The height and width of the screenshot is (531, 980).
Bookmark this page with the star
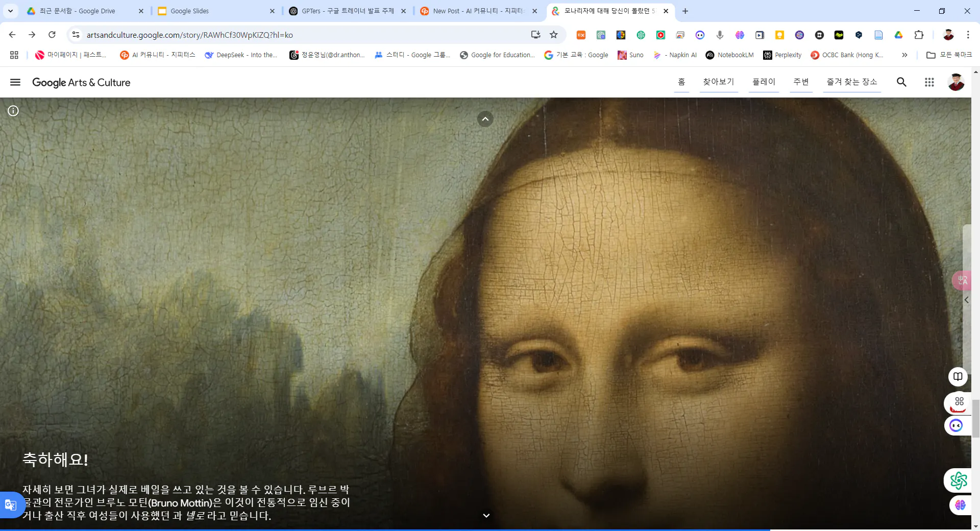[554, 35]
